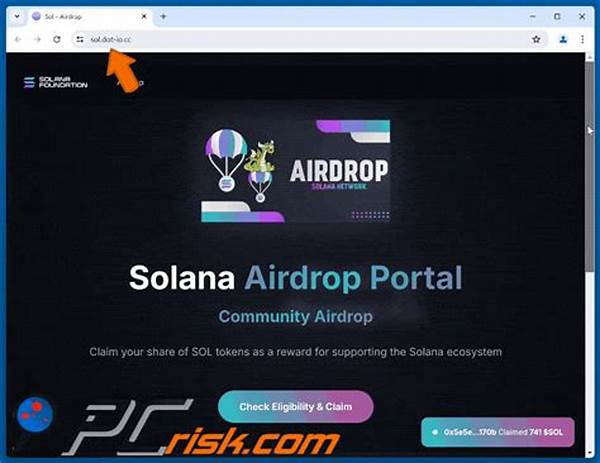Viewport: 600px width, 463px height.
Task: Click the Airdrop Solana Network banner image
Action: [x=295, y=171]
